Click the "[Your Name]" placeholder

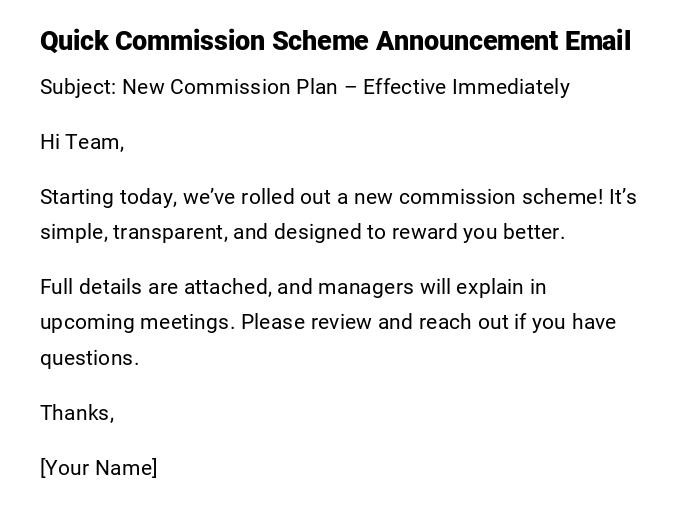pyautogui.click(x=98, y=468)
